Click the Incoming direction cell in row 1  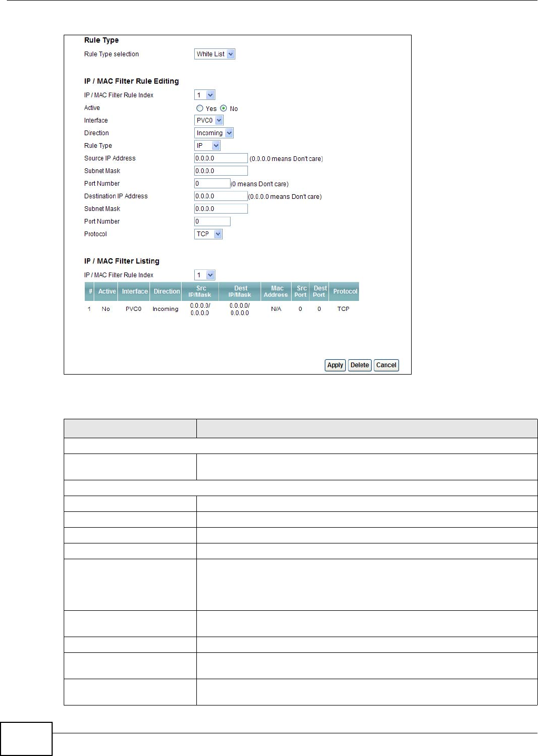click(x=165, y=309)
